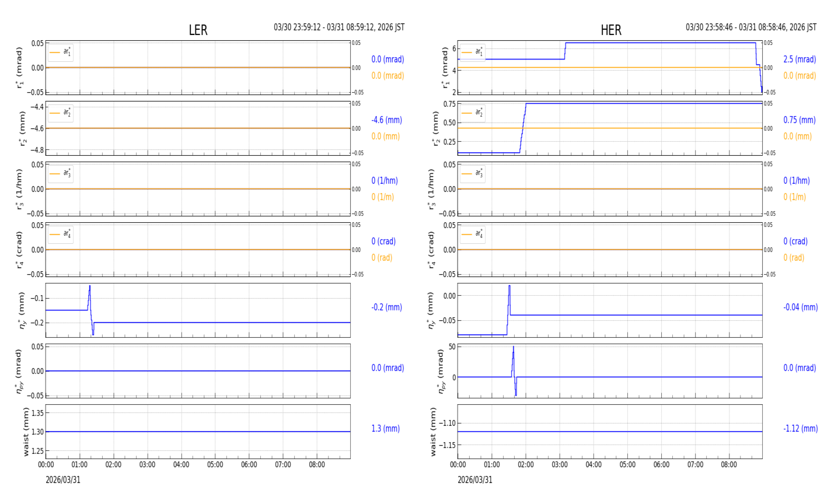This screenshot has height=504, width=824.
Task: Click the "-0.04 (mm)" readout
Action: (x=801, y=307)
